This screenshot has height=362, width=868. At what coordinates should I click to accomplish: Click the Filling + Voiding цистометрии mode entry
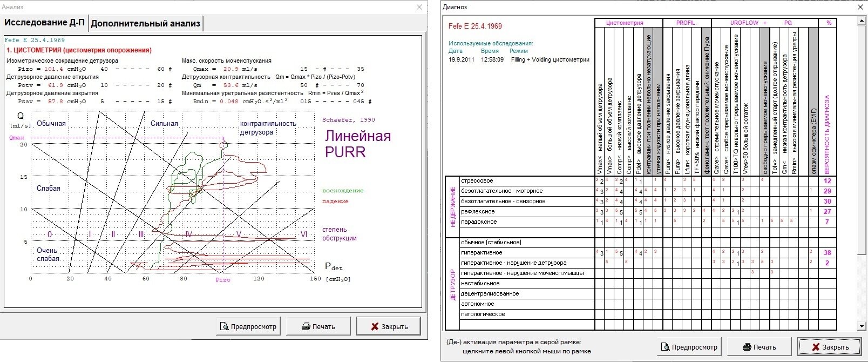point(550,60)
